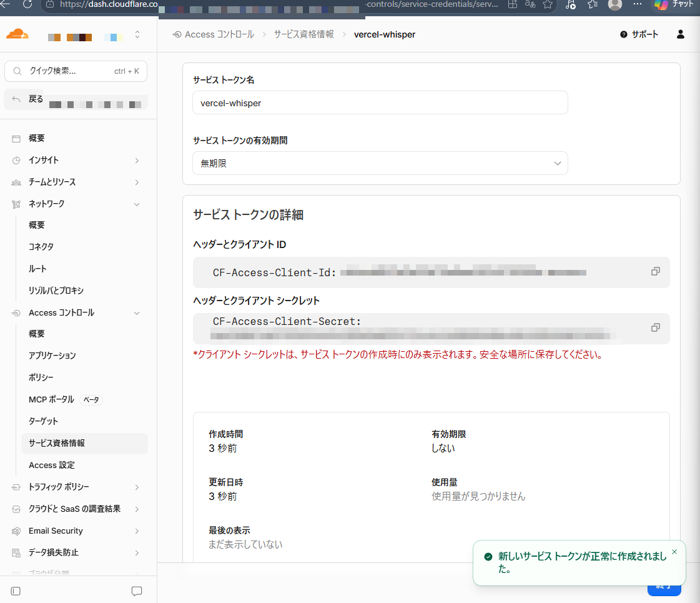Open browser favorites list icon

(x=593, y=4)
